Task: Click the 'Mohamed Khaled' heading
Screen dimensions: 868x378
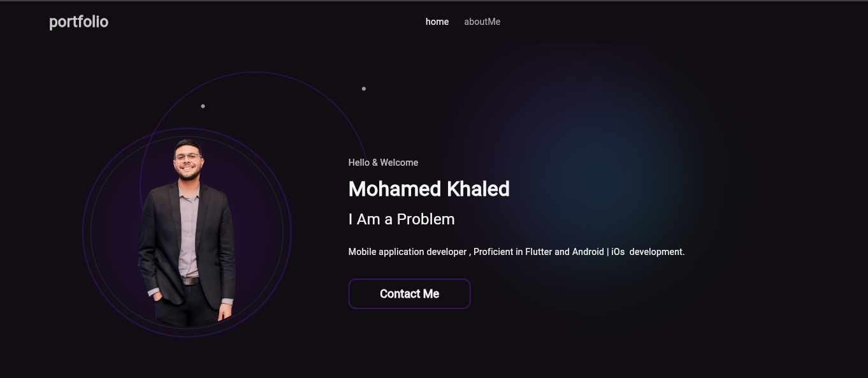Action: 428,189
